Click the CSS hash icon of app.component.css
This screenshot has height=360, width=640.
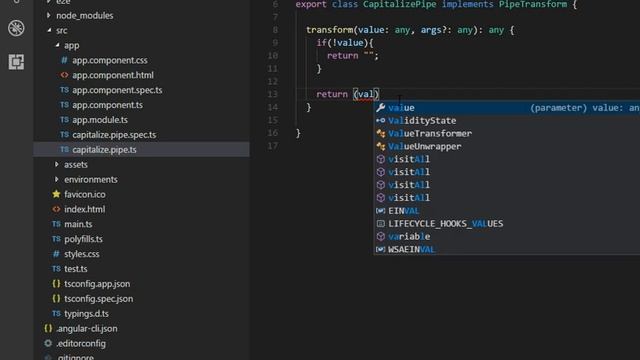[64, 60]
